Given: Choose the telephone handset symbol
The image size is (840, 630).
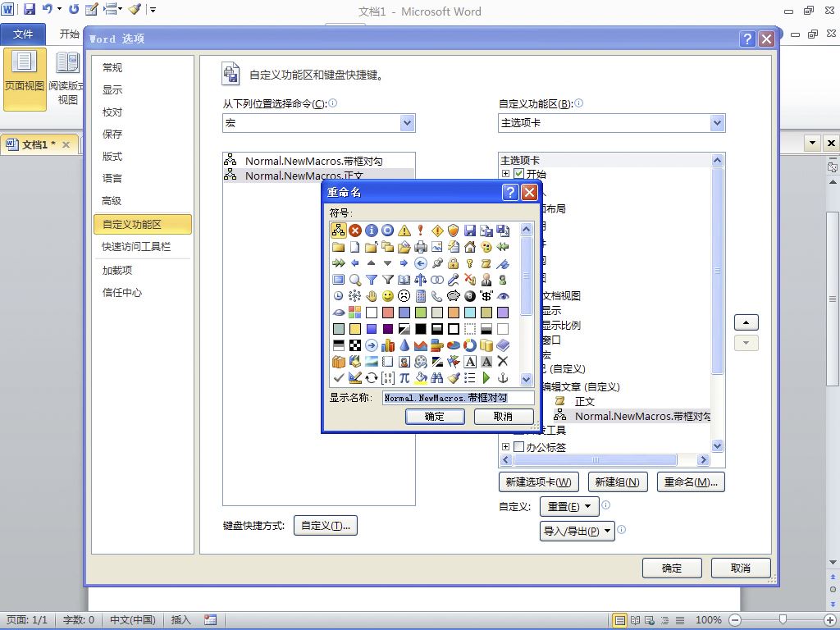Looking at the screenshot, I should pos(437,295).
